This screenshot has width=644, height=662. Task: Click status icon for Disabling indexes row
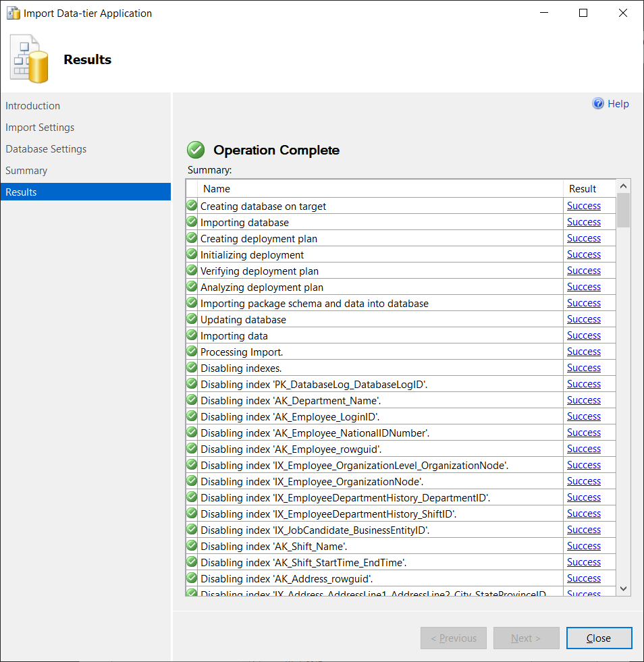192,368
